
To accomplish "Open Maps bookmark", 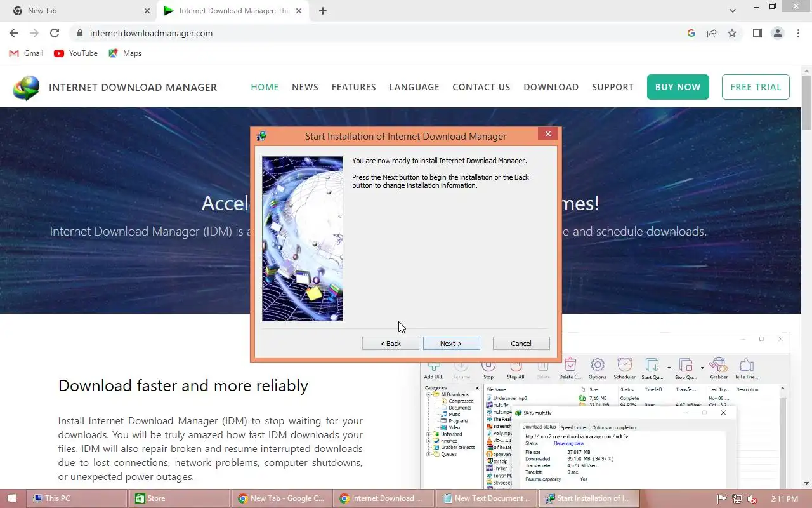I will [125, 53].
